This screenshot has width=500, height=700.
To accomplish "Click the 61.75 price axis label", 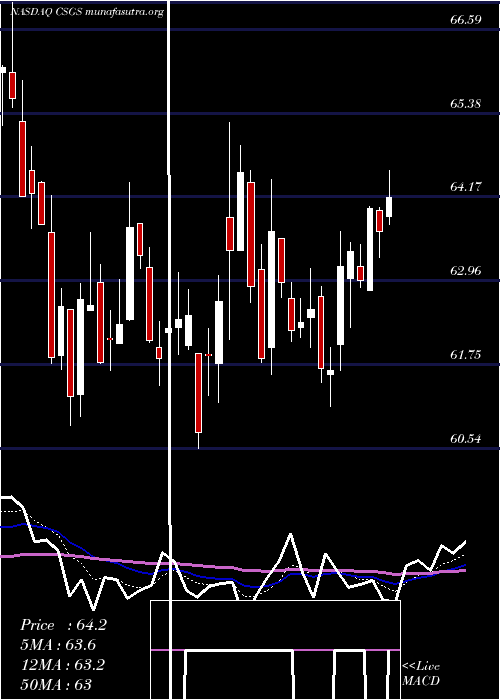I will click(x=466, y=355).
